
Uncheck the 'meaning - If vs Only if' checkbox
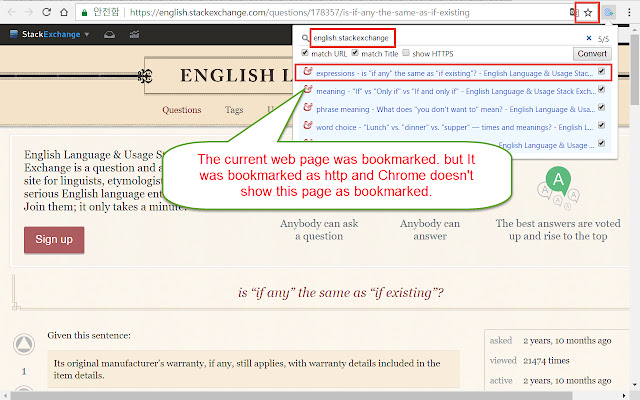coord(602,89)
